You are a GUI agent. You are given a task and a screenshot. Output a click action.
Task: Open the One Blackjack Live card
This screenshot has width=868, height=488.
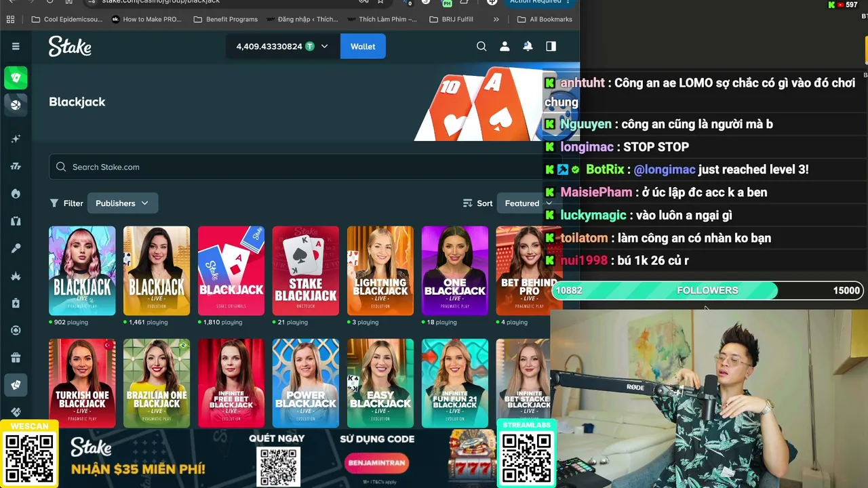455,270
